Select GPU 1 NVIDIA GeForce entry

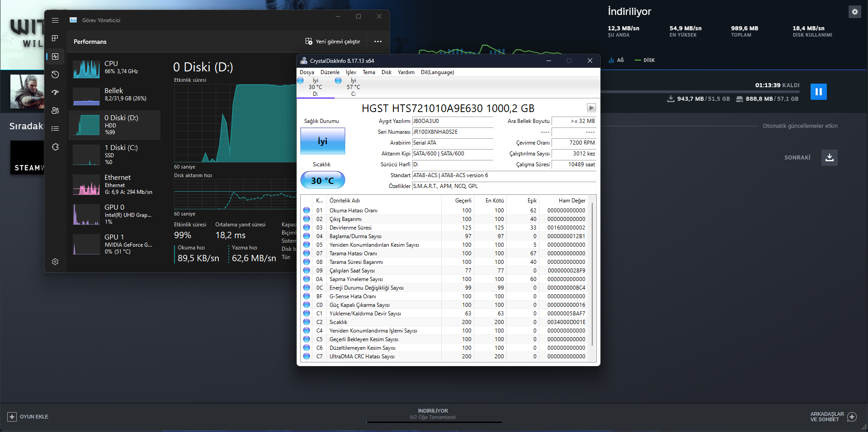tap(114, 244)
